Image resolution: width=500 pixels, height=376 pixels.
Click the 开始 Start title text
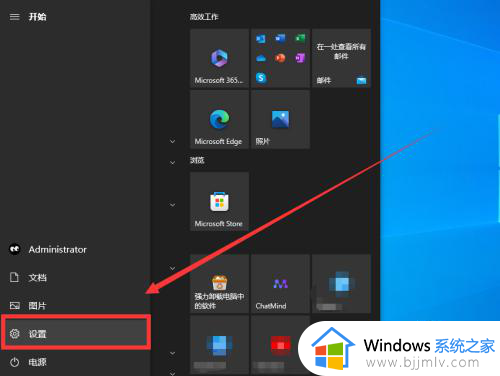(37, 17)
